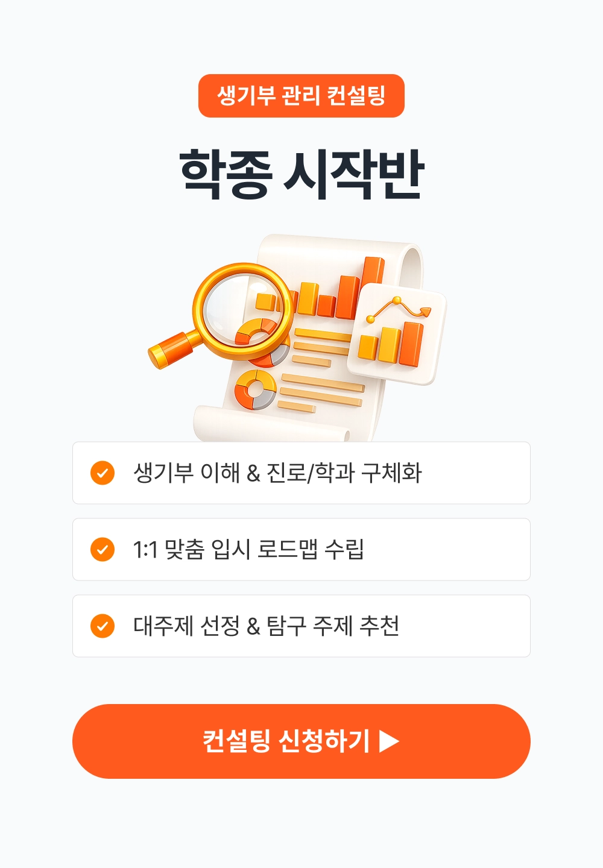Toggle the check mark beside 생기부 이해
This screenshot has width=603, height=868.
[103, 473]
